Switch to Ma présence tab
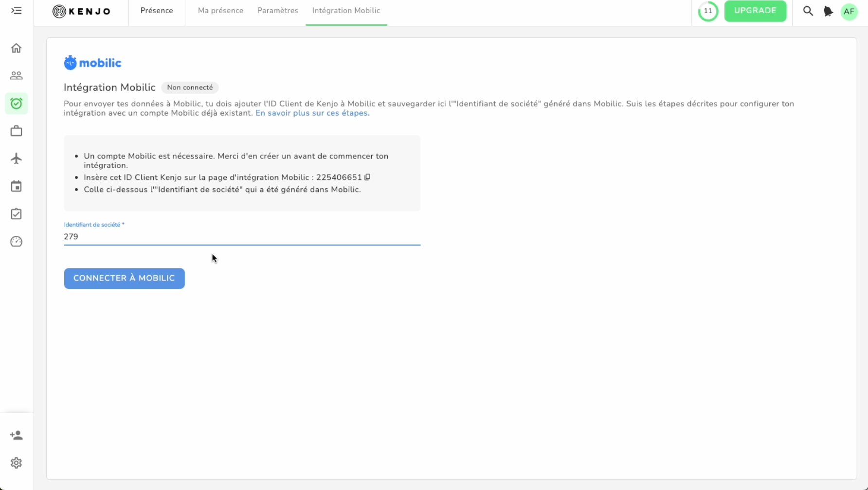This screenshot has width=868, height=490. click(x=220, y=11)
